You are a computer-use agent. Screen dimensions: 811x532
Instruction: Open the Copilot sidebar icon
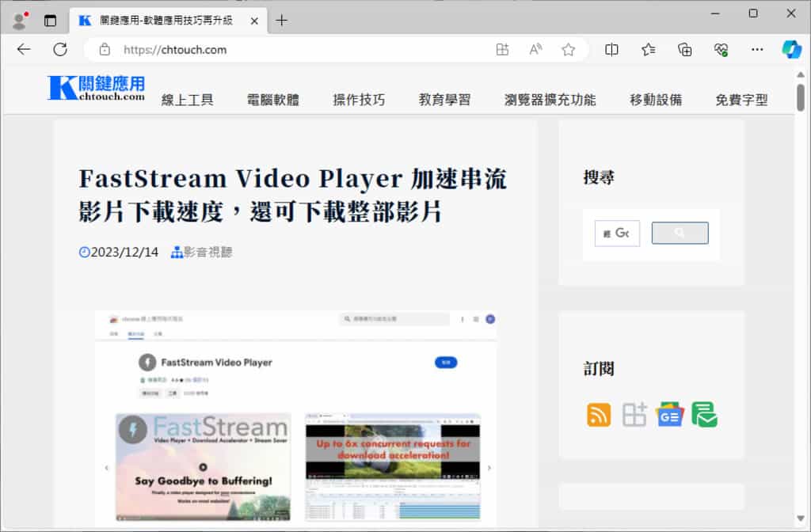point(791,50)
